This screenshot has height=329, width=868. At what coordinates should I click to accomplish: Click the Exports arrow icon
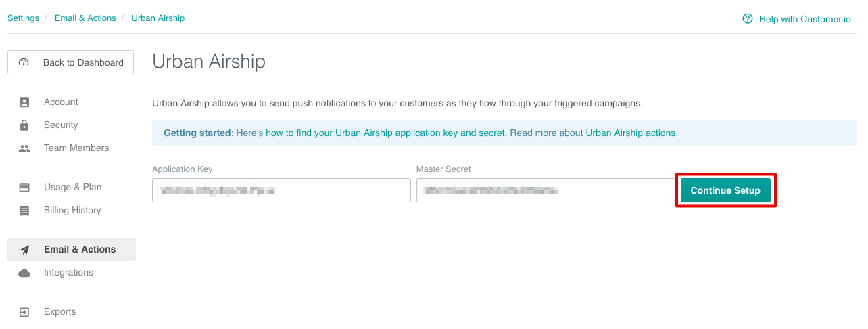point(24,312)
